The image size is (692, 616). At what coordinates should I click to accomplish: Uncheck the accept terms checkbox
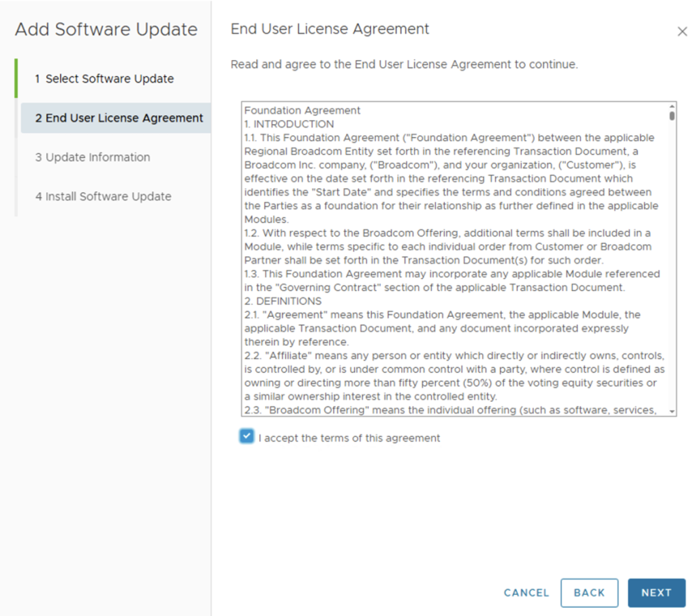(x=247, y=436)
